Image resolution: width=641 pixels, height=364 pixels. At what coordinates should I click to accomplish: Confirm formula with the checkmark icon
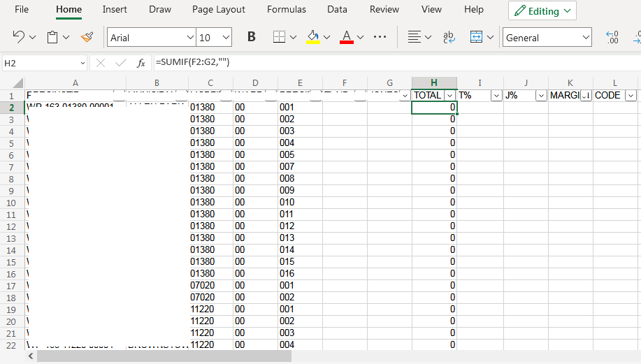[121, 63]
